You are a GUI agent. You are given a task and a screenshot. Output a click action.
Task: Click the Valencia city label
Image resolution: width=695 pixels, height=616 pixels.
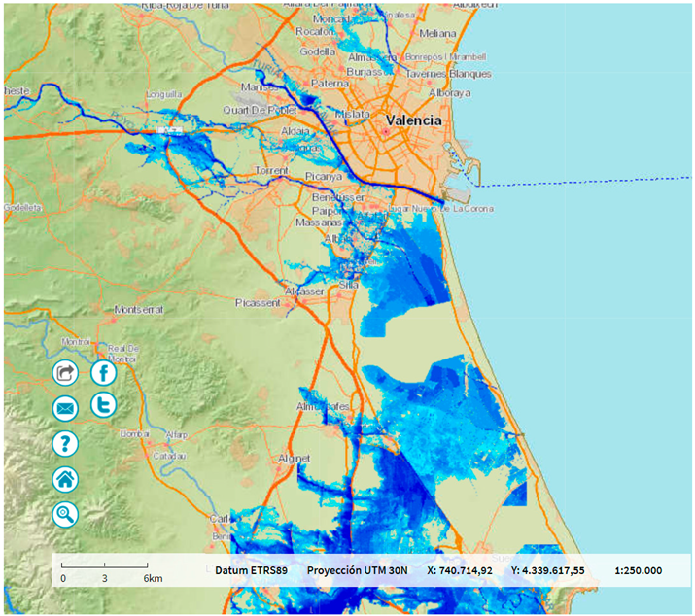coord(413,120)
